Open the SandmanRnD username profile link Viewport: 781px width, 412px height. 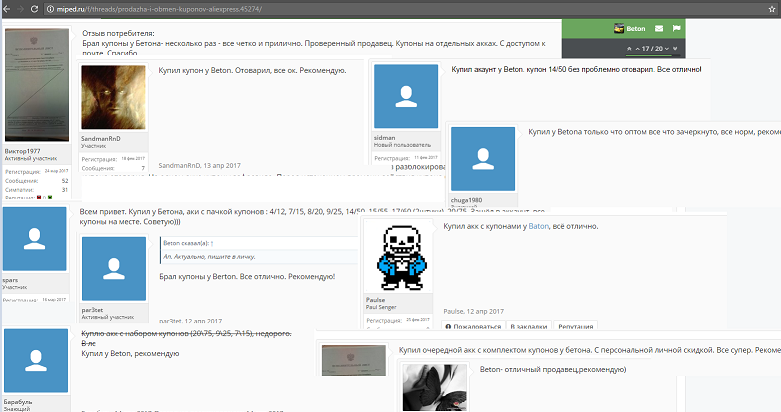[x=101, y=138]
